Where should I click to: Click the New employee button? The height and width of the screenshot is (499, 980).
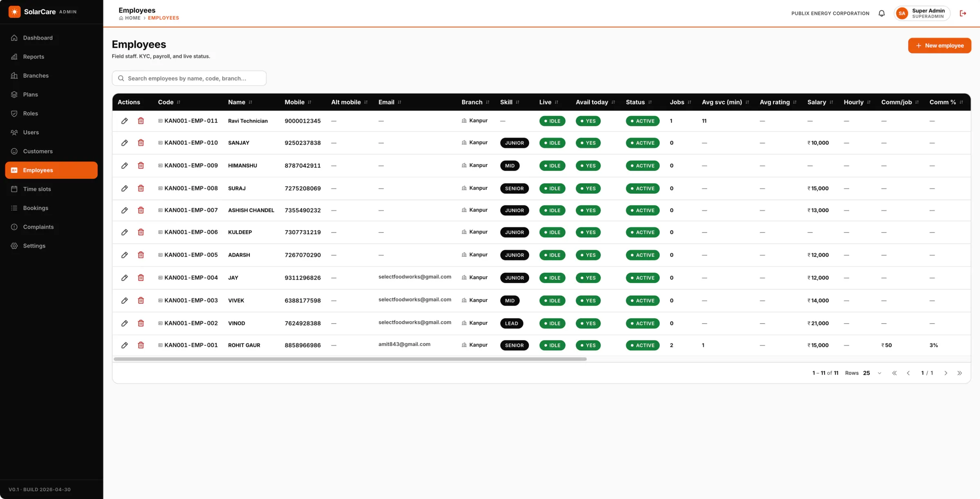[939, 45]
